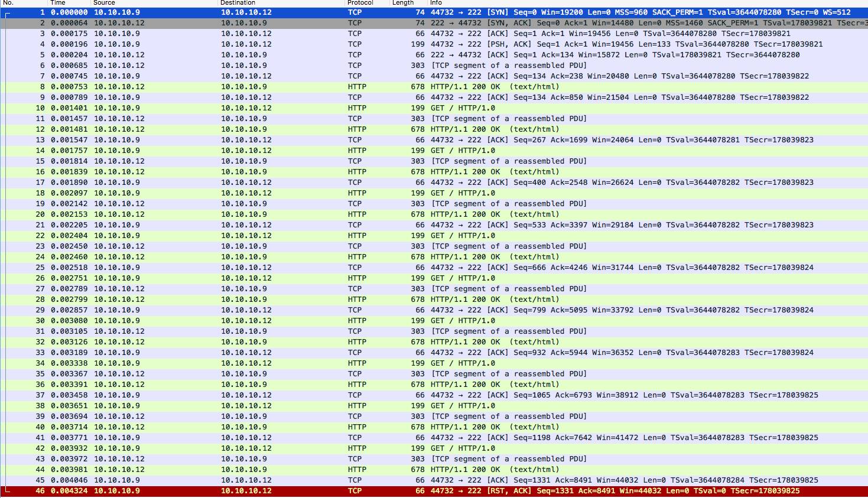Select packet 17 with Seq=400 Ack=2548
The width and height of the screenshot is (868, 498).
(x=434, y=183)
